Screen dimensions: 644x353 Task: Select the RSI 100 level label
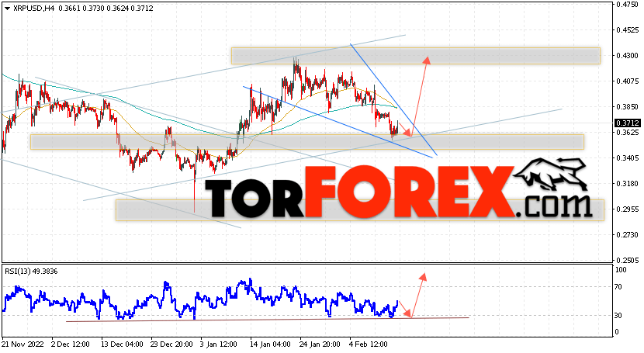pos(621,270)
